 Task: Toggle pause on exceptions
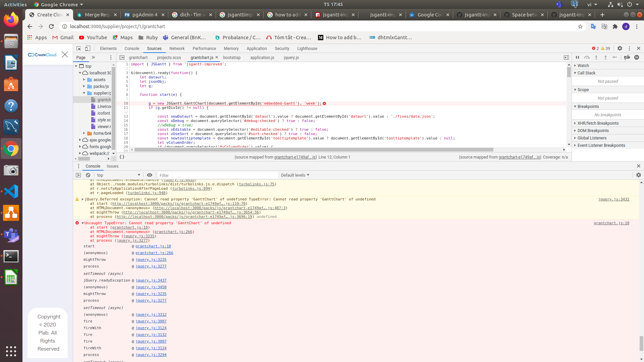point(637,57)
